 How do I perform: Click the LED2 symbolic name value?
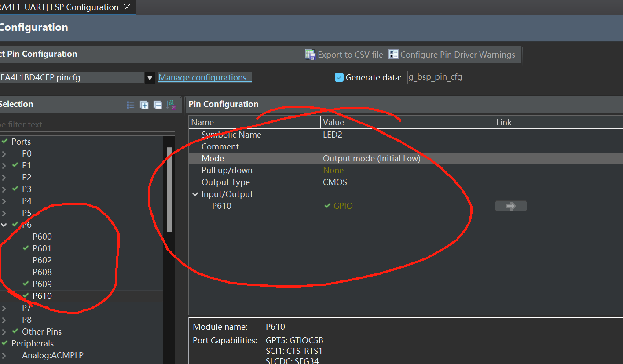pyautogui.click(x=333, y=135)
